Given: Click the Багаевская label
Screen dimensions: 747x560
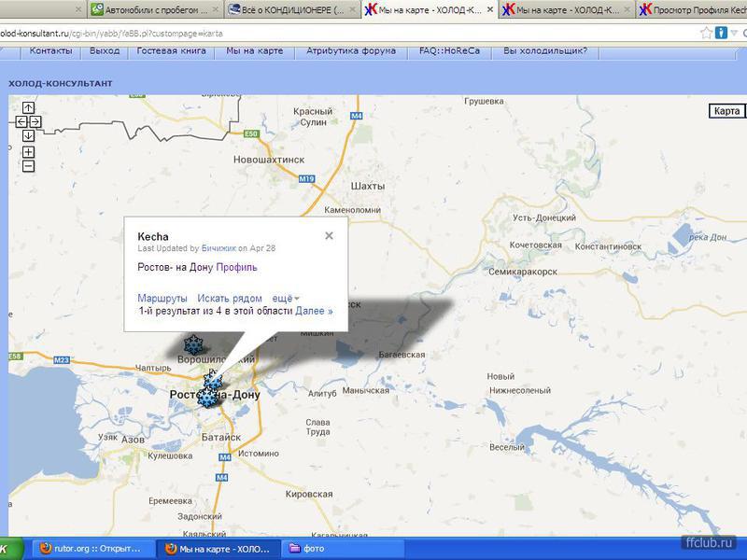Looking at the screenshot, I should tap(402, 355).
